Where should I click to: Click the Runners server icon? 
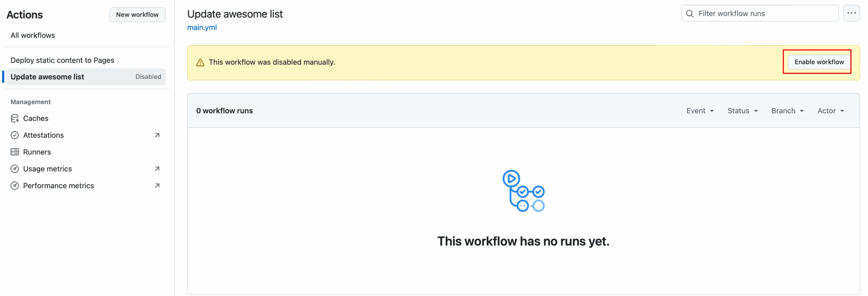click(15, 152)
